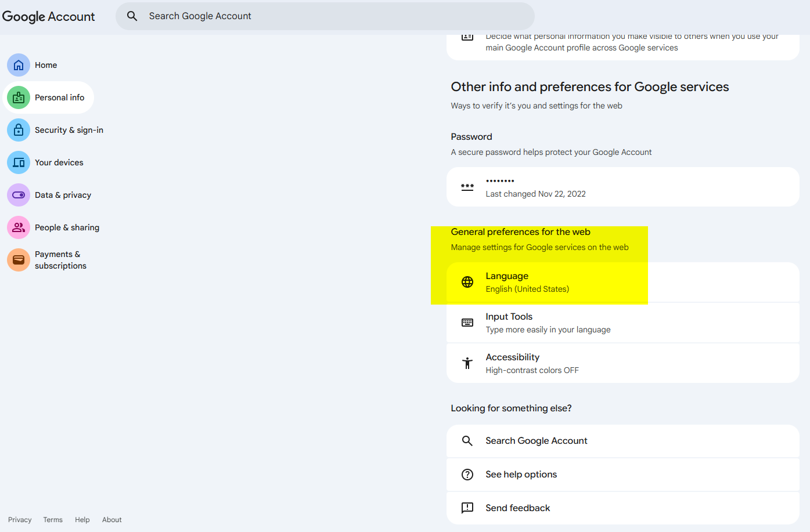Open the Search Google Account option below

coord(536,441)
